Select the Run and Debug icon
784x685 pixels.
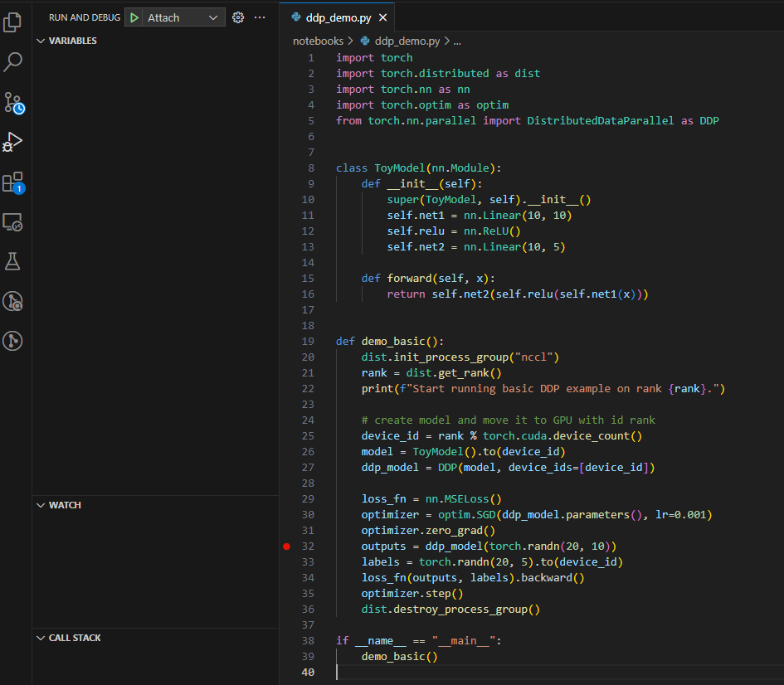tap(12, 142)
